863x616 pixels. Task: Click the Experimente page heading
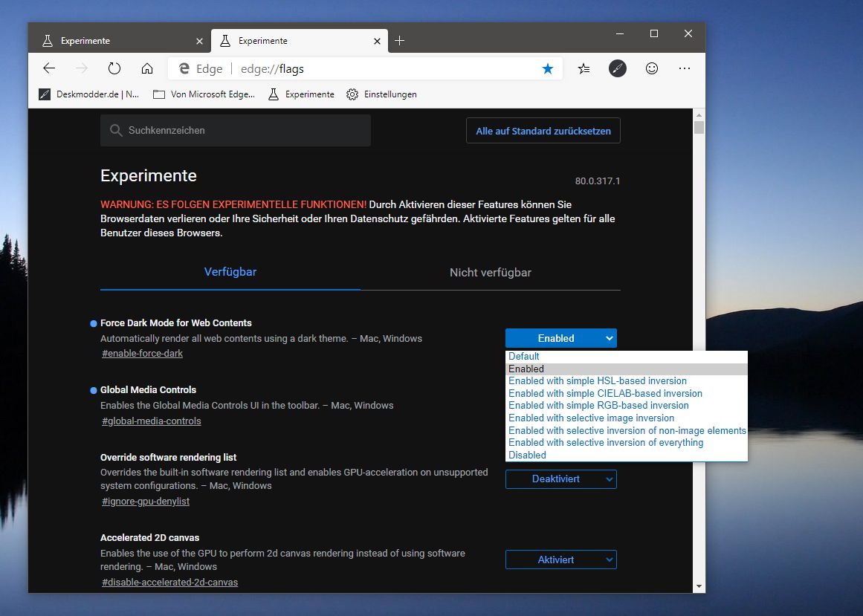(149, 175)
